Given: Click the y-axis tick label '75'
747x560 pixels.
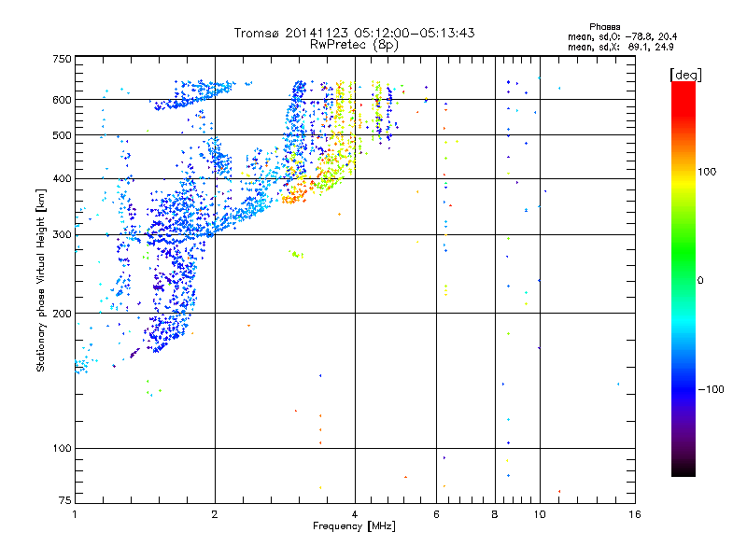Looking at the screenshot, I should tap(65, 500).
